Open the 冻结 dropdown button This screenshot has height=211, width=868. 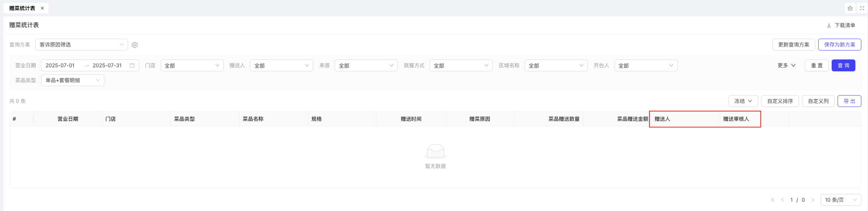tap(743, 101)
